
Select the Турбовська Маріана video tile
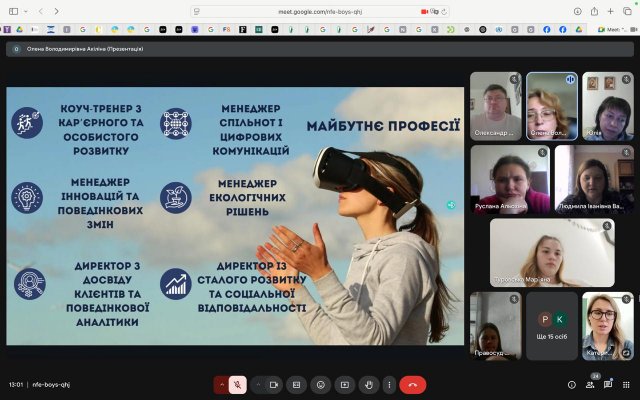coord(552,252)
